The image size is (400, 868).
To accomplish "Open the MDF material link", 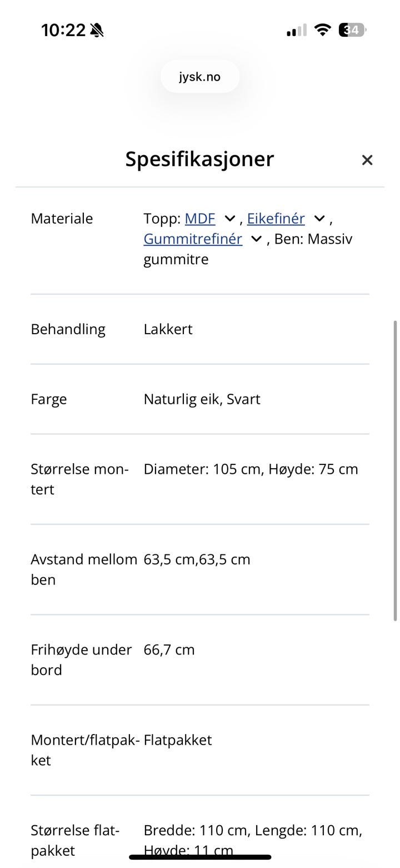I will (200, 219).
